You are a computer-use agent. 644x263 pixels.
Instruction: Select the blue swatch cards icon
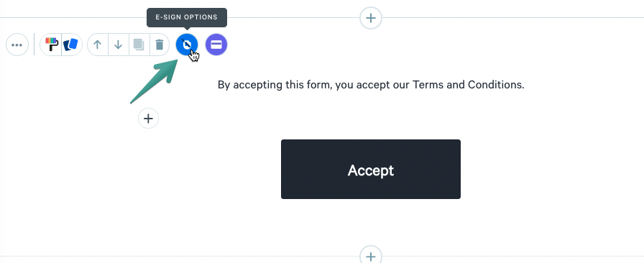pyautogui.click(x=71, y=45)
